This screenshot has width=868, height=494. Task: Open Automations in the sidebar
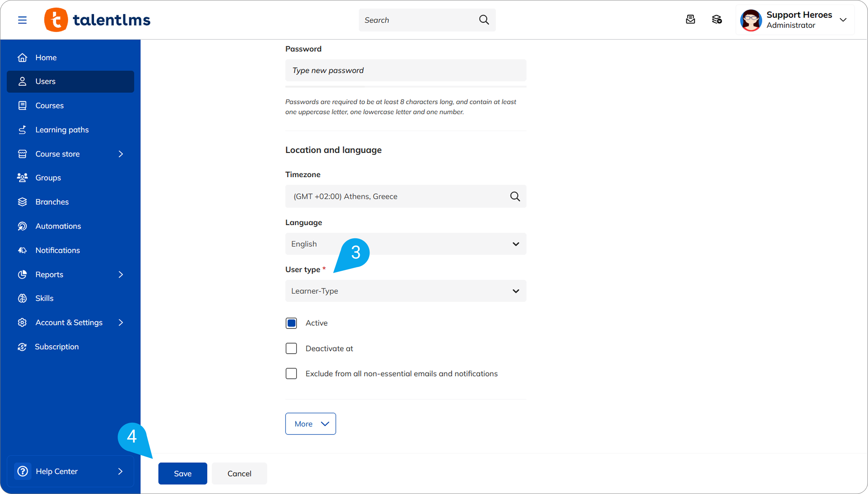[58, 226]
